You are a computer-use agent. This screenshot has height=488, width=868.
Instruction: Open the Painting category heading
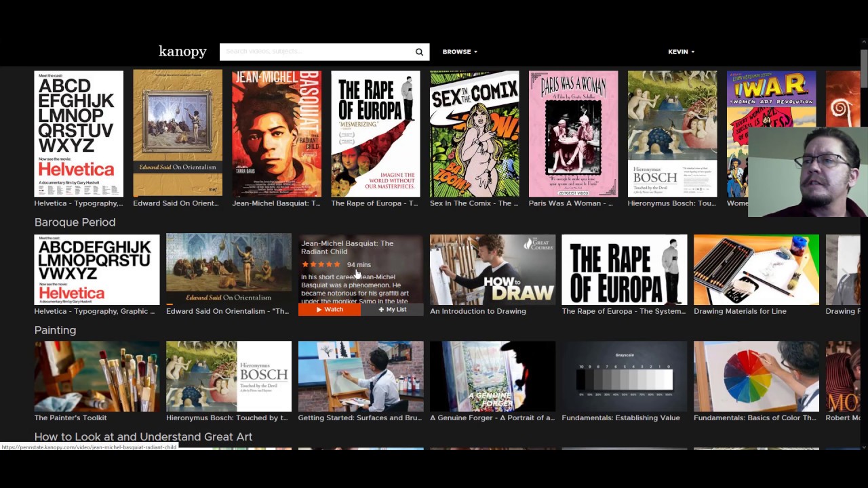click(55, 330)
